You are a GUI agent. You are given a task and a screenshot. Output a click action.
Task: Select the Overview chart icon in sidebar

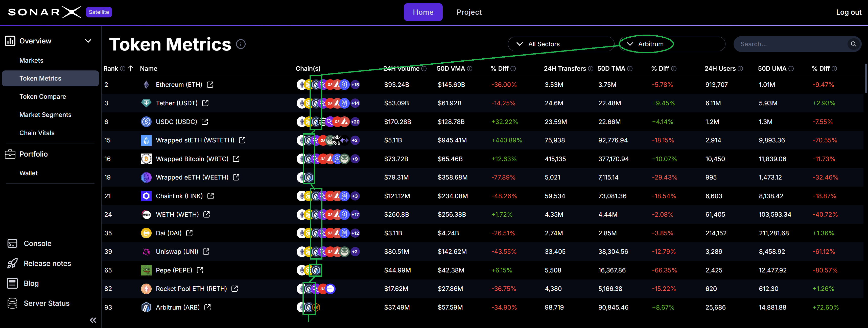[10, 41]
